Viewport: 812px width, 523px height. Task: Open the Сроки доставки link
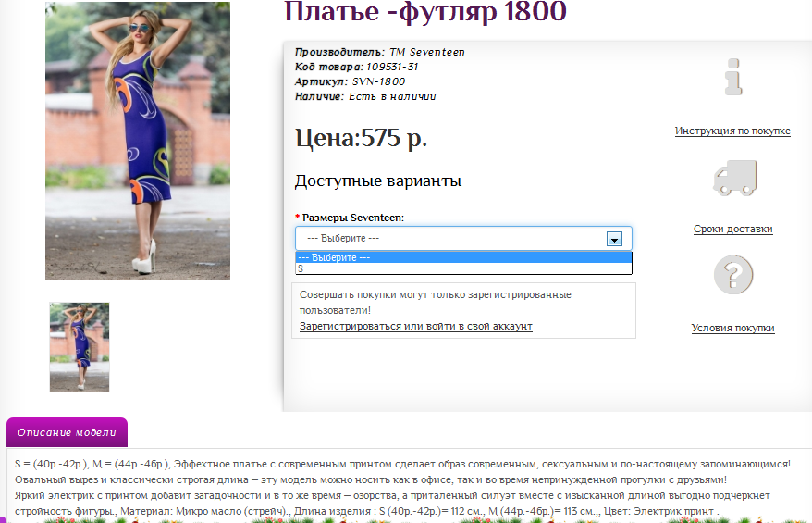click(732, 230)
